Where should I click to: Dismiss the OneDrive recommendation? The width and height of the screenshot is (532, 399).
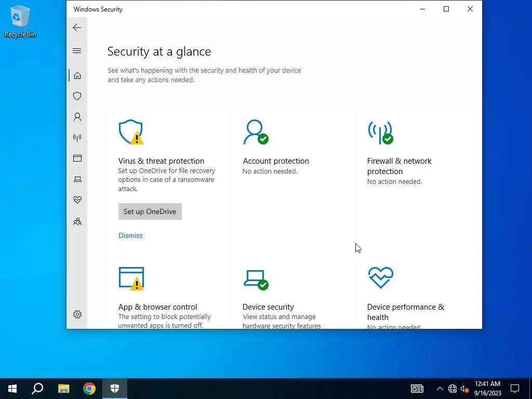[130, 235]
